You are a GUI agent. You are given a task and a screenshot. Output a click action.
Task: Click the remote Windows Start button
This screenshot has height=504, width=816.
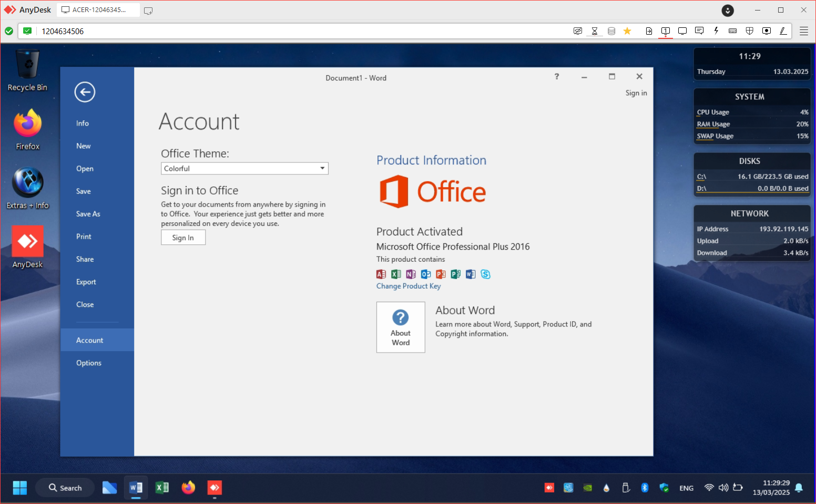pyautogui.click(x=20, y=488)
